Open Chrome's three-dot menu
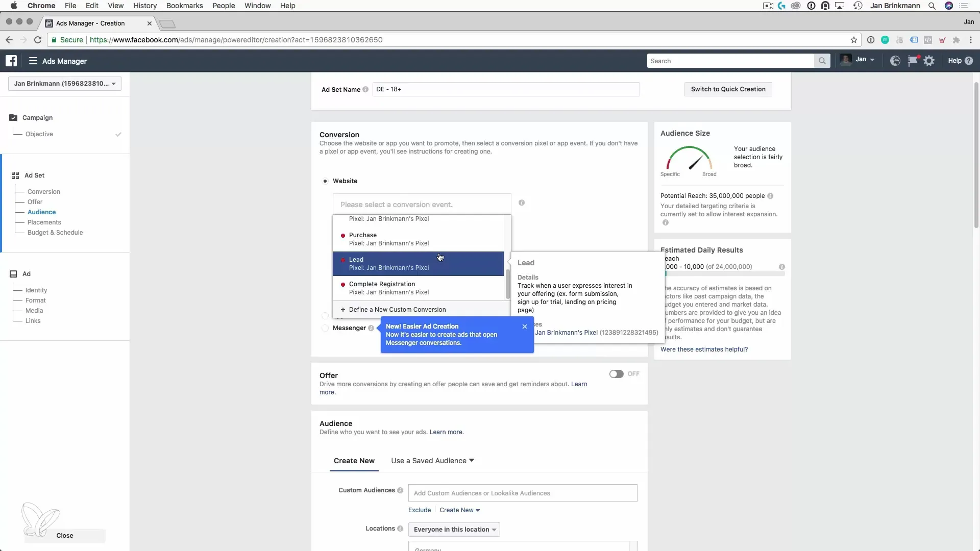 [970, 40]
